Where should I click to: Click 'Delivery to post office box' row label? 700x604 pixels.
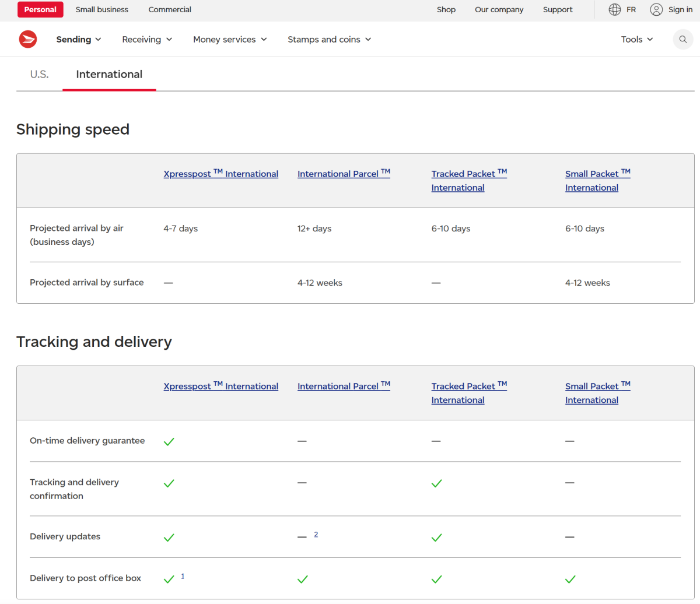pos(86,578)
